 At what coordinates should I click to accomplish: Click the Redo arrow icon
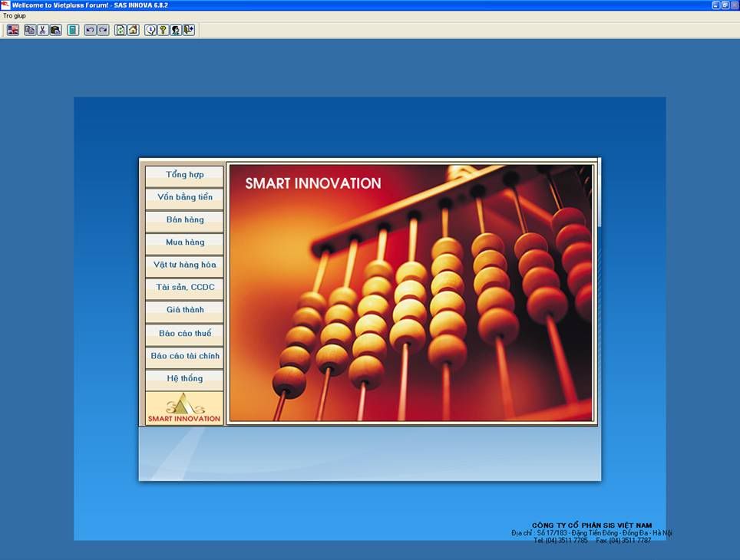(103, 30)
